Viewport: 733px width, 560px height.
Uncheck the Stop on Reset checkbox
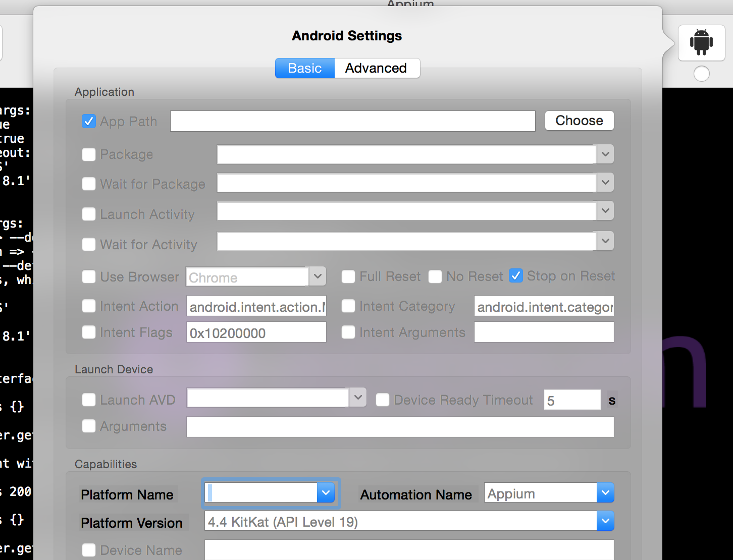pyautogui.click(x=516, y=275)
